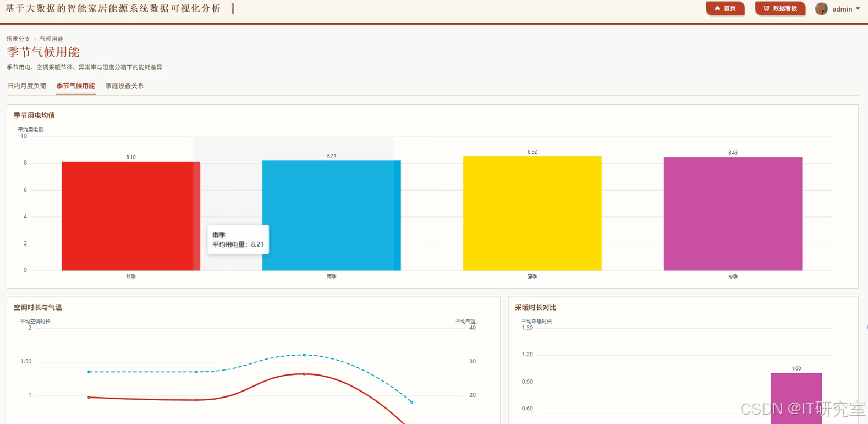Click the 平均空调时长 axis title

tap(35, 322)
